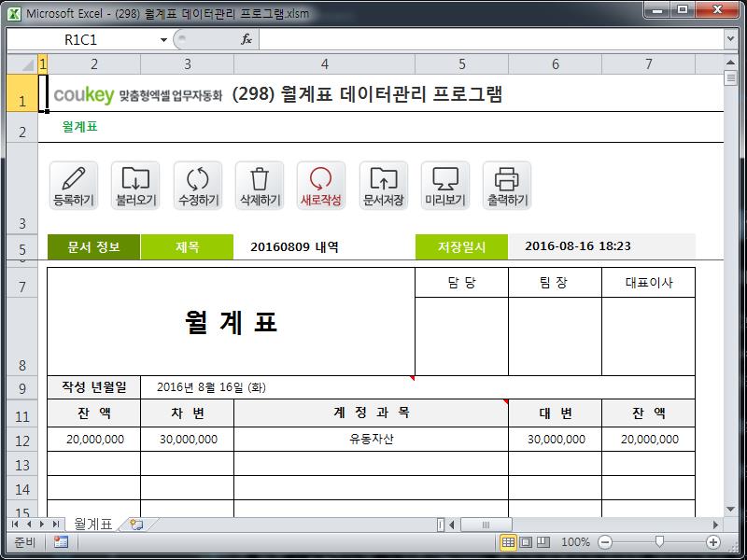Click the zoom slider handle

coord(659,542)
